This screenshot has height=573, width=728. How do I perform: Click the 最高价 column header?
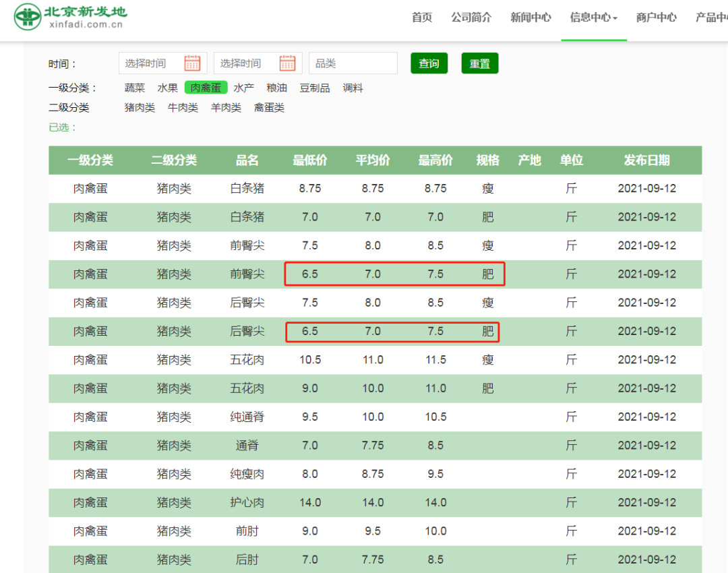435,160
